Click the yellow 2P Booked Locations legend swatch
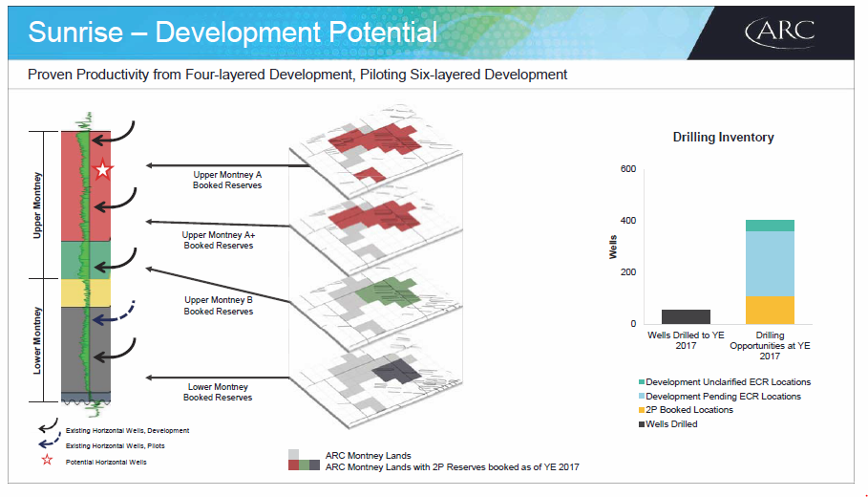Image resolution: width=868 pixels, height=497 pixels. click(x=642, y=410)
